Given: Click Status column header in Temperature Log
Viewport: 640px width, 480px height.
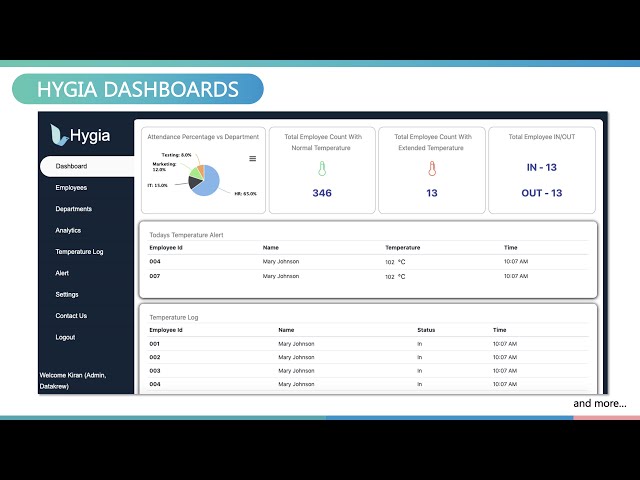Looking at the screenshot, I should tap(426, 330).
